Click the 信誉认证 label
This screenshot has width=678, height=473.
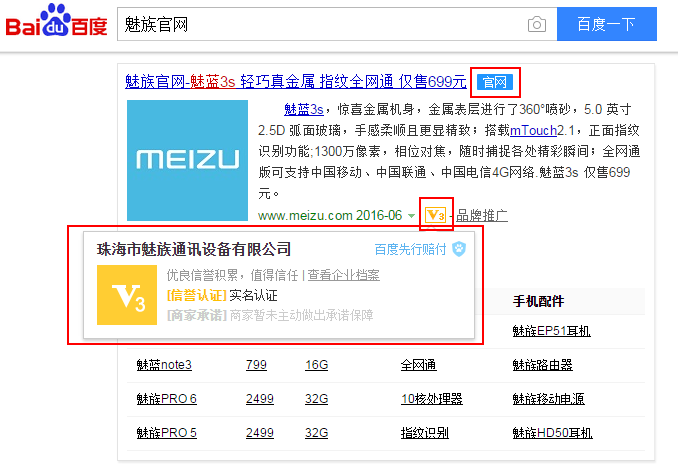197,296
